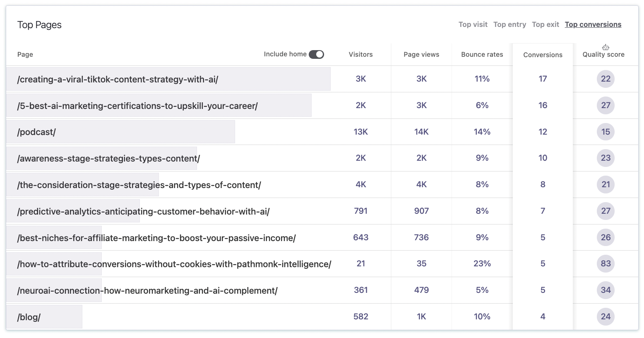The image size is (644, 338).
Task: Open the Top exit tab
Action: point(545,24)
